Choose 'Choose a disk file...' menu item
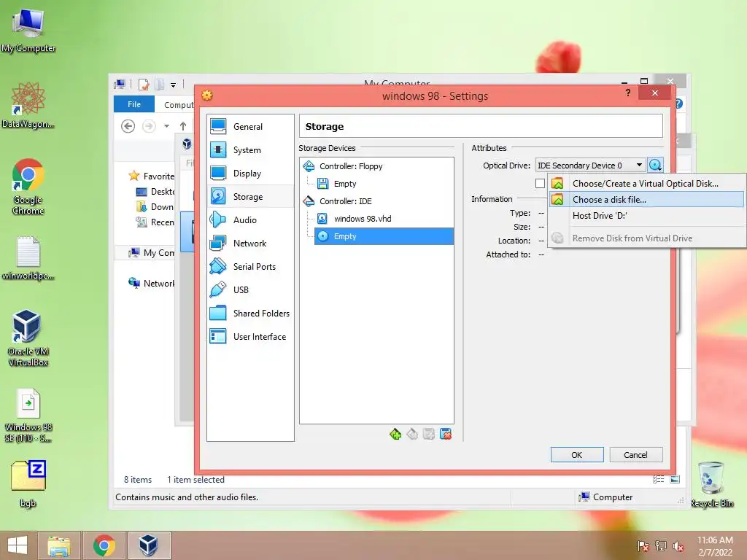Screen dimensions: 747x560 [x=646, y=200]
